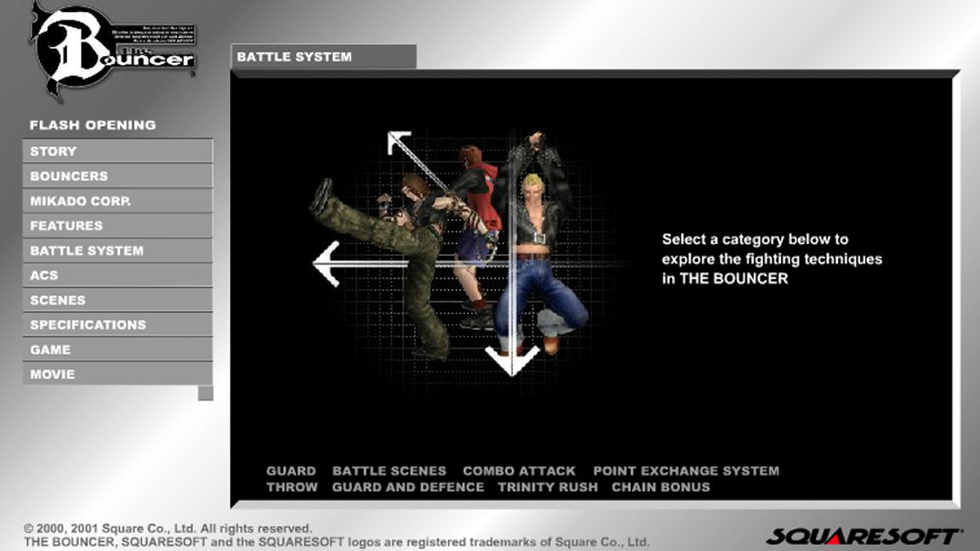This screenshot has width=980, height=551.
Task: Select Combo Attack category
Action: point(519,471)
